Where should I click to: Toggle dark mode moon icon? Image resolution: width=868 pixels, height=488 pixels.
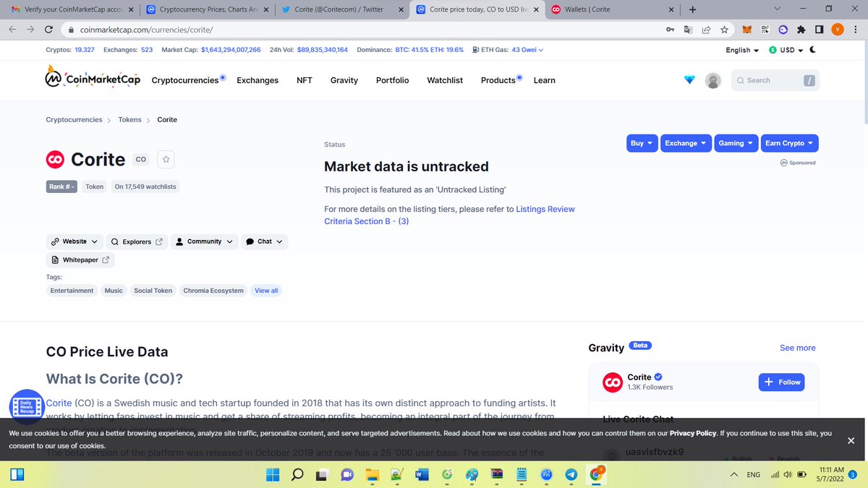click(x=812, y=50)
